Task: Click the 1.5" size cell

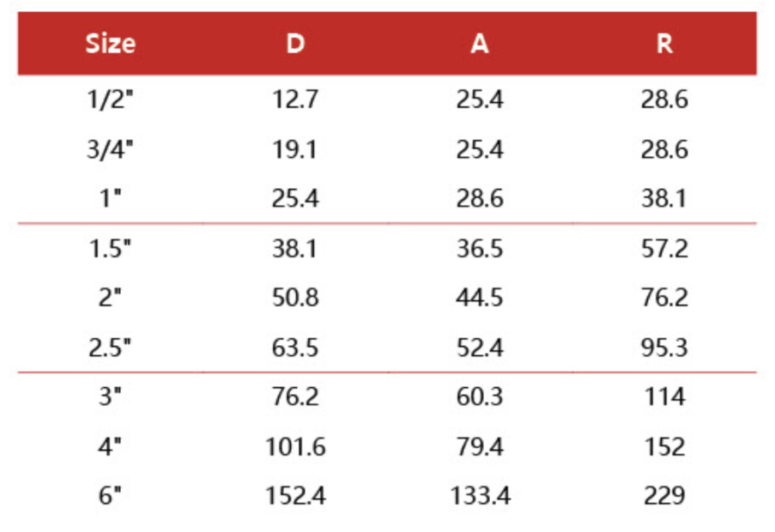Action: 111,249
